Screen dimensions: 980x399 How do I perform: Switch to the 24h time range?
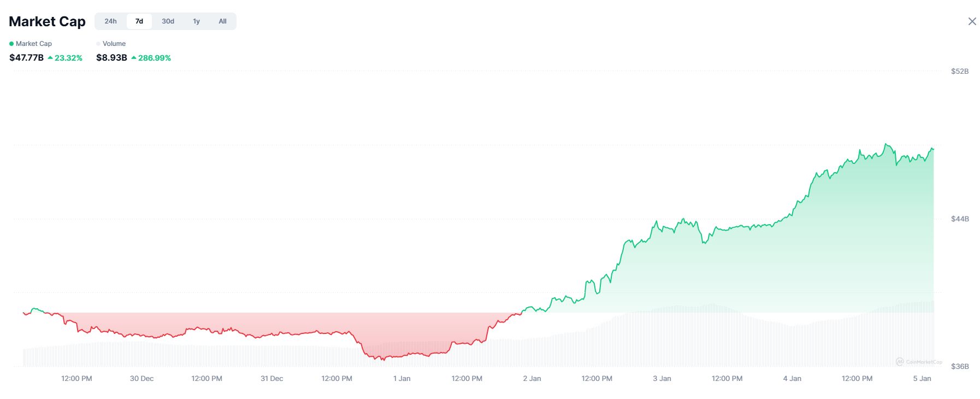click(110, 21)
